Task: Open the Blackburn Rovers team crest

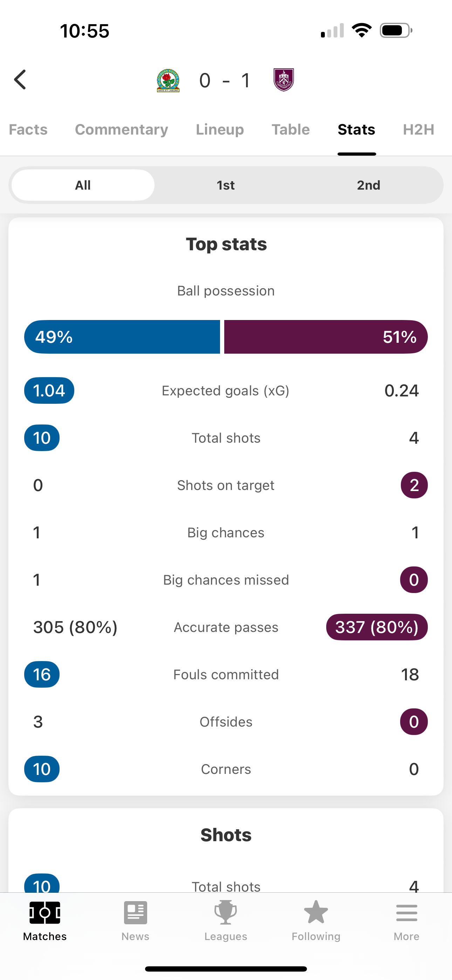Action: 168,80
